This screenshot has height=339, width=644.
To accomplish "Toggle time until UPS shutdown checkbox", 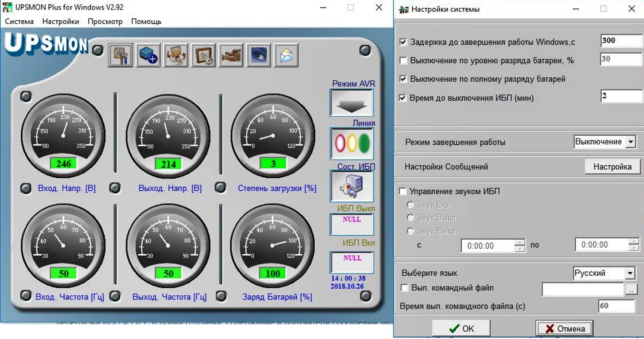I will pyautogui.click(x=402, y=98).
